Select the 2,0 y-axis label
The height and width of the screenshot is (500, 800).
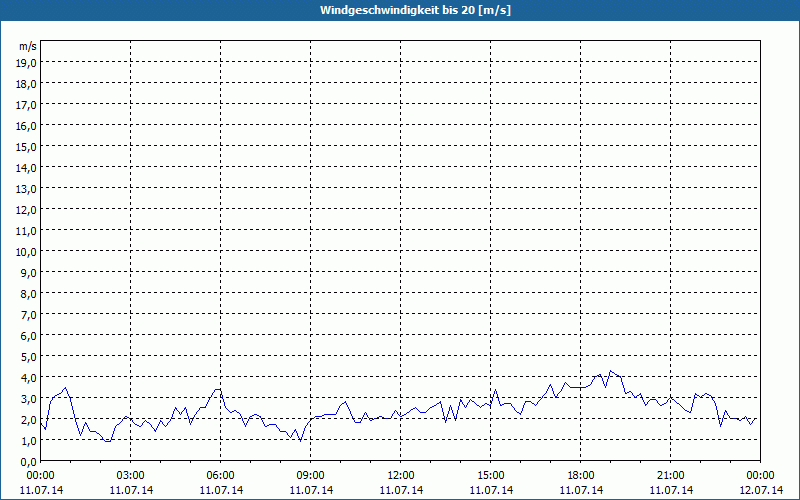(29, 419)
